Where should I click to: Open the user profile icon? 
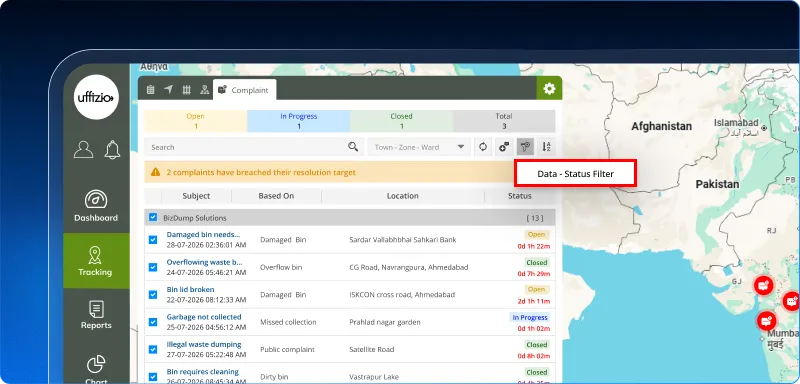pos(83,150)
